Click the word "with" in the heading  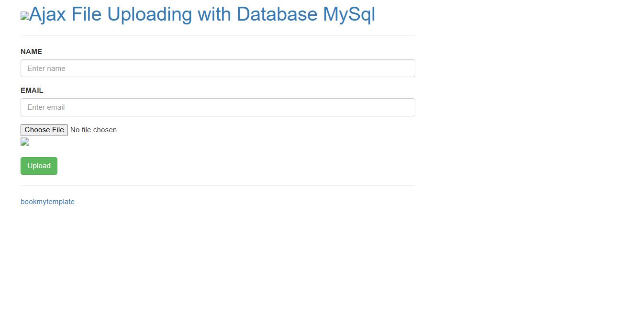pos(214,14)
